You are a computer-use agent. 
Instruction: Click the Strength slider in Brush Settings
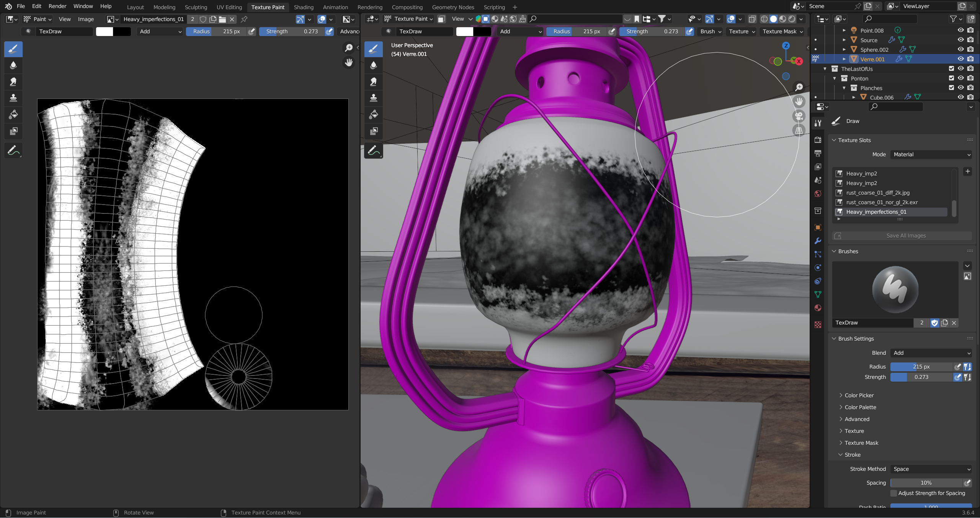tap(921, 377)
